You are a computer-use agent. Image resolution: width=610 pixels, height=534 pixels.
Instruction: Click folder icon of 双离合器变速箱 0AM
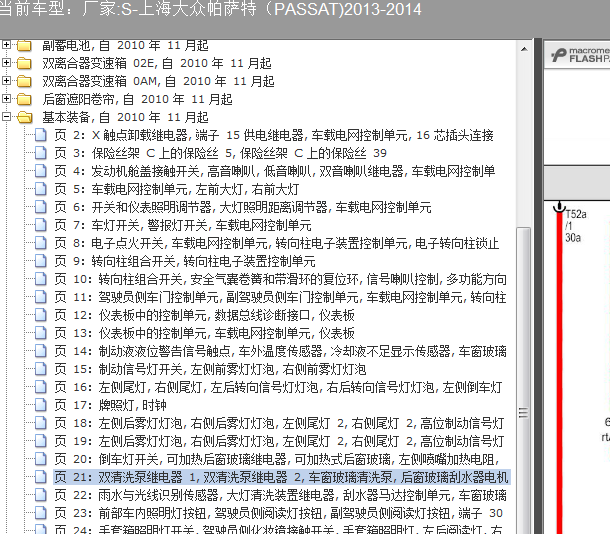(x=24, y=81)
